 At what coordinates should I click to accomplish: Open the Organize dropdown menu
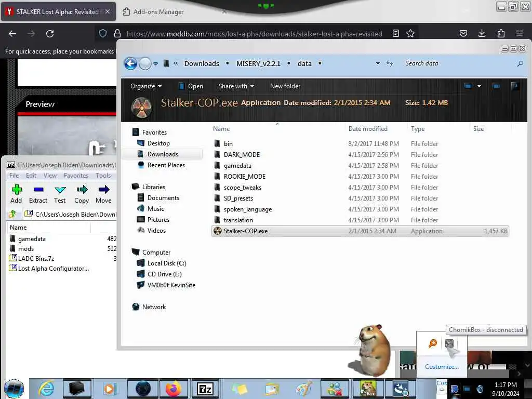click(x=146, y=86)
